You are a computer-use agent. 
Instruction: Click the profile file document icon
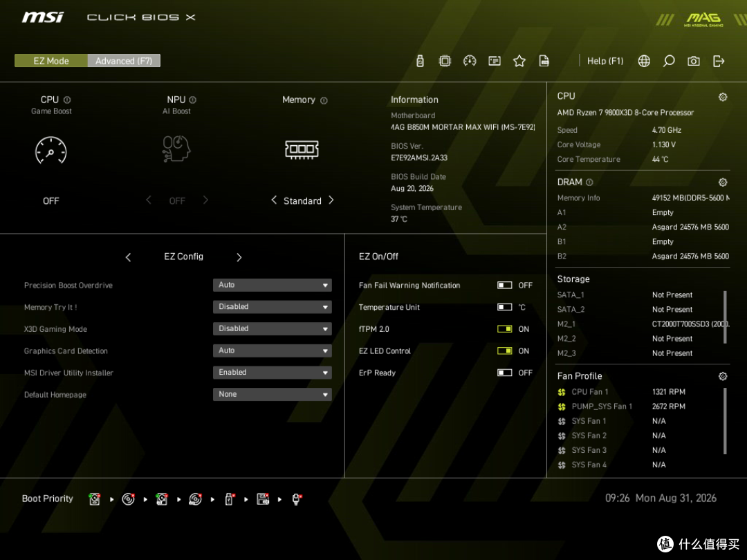[544, 61]
